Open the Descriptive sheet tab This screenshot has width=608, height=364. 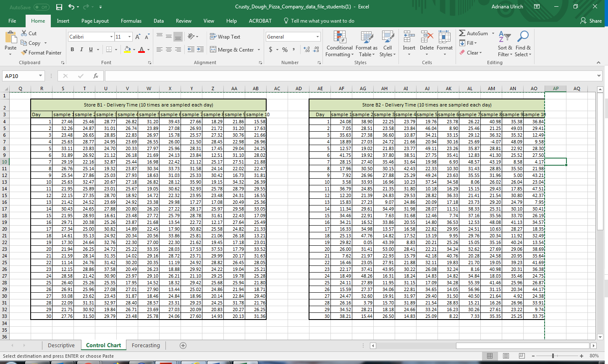click(61, 346)
